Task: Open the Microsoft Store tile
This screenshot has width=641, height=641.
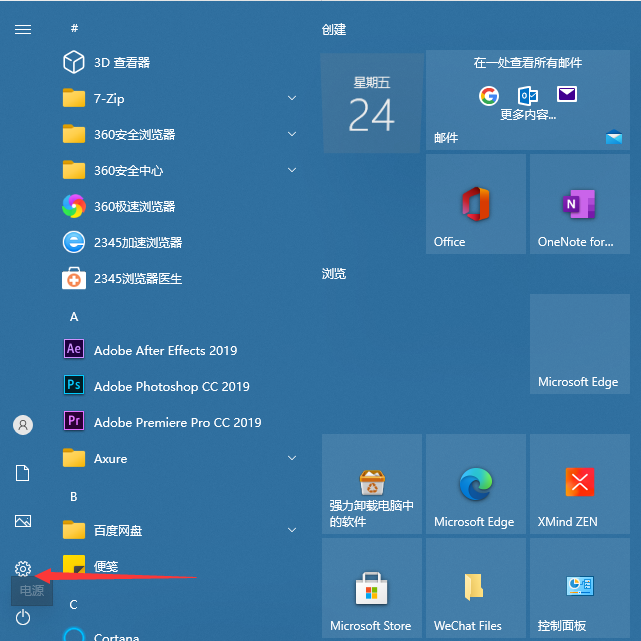Action: click(371, 589)
